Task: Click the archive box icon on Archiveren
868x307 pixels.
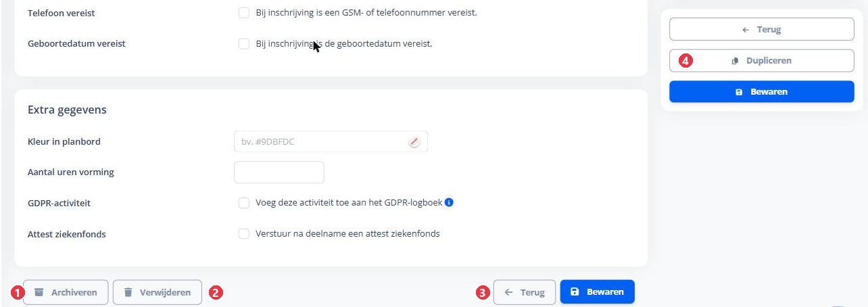Action: tap(39, 293)
